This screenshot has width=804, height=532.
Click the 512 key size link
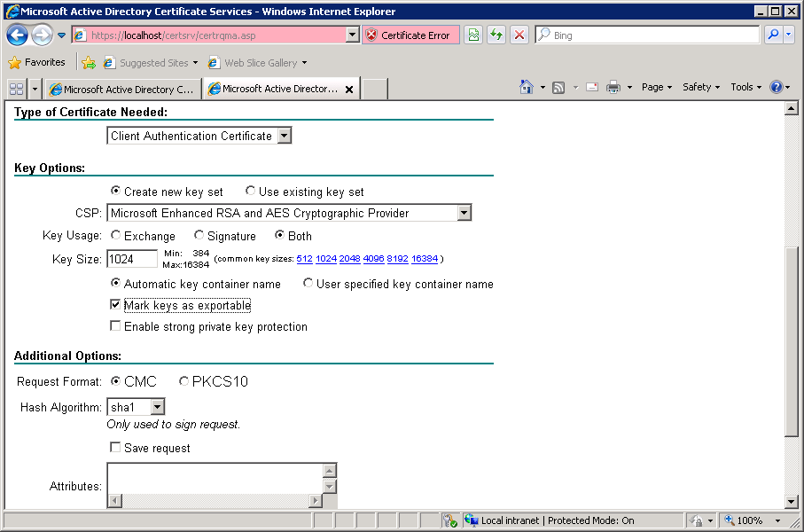pos(305,259)
